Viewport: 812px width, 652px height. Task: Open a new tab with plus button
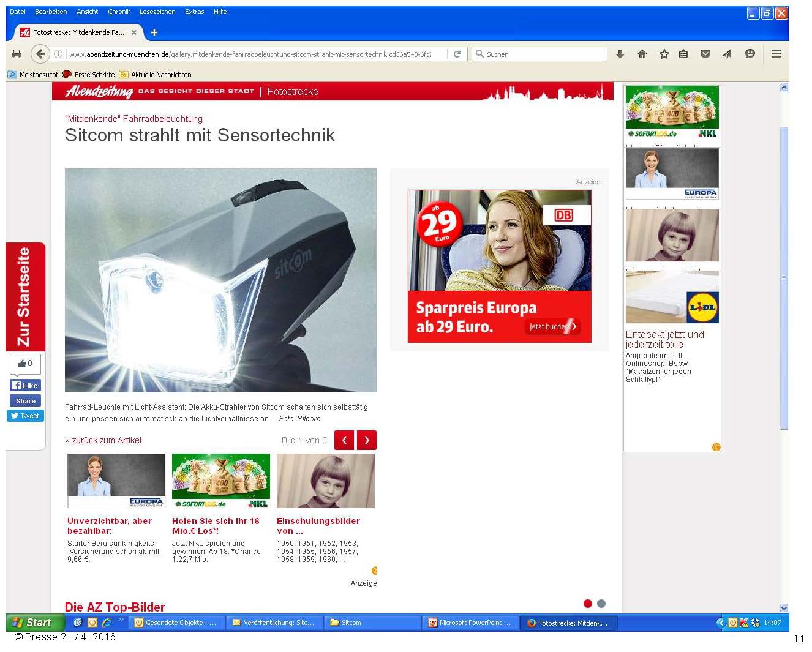[x=154, y=32]
